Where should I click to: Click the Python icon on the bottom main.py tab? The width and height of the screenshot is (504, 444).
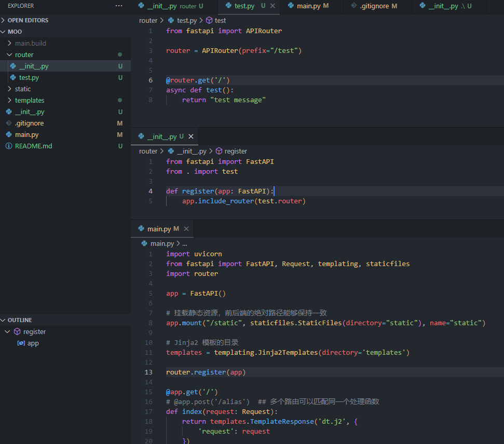click(141, 228)
